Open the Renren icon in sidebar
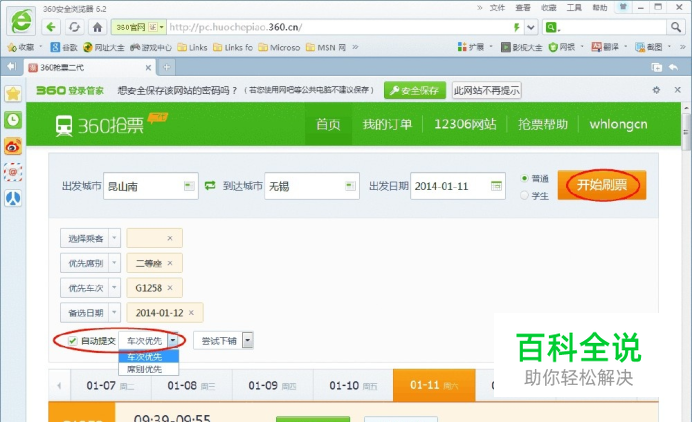This screenshot has width=692, height=422. coord(13,198)
